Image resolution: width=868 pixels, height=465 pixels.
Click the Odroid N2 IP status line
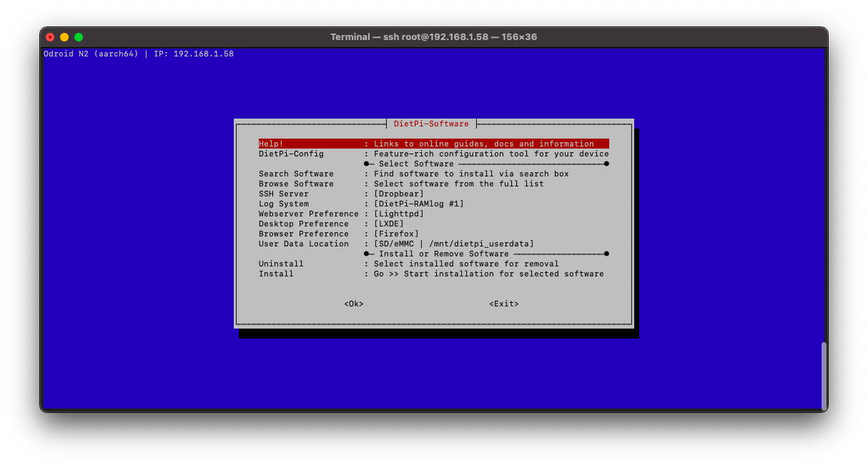(x=139, y=54)
